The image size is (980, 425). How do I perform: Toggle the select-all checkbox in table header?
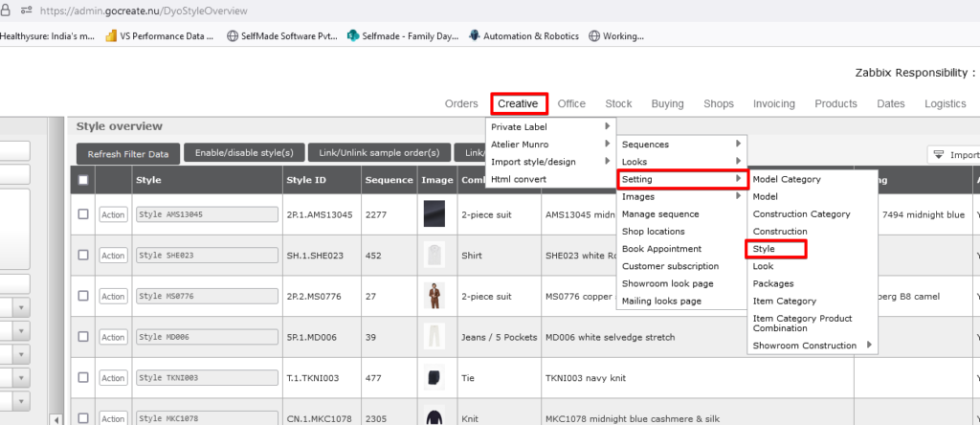click(x=83, y=179)
